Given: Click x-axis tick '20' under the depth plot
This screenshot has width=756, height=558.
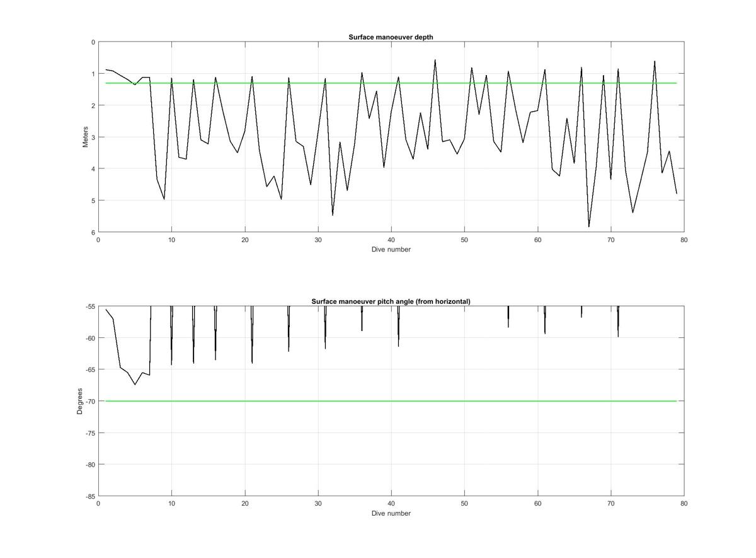Looking at the screenshot, I should coord(244,240).
